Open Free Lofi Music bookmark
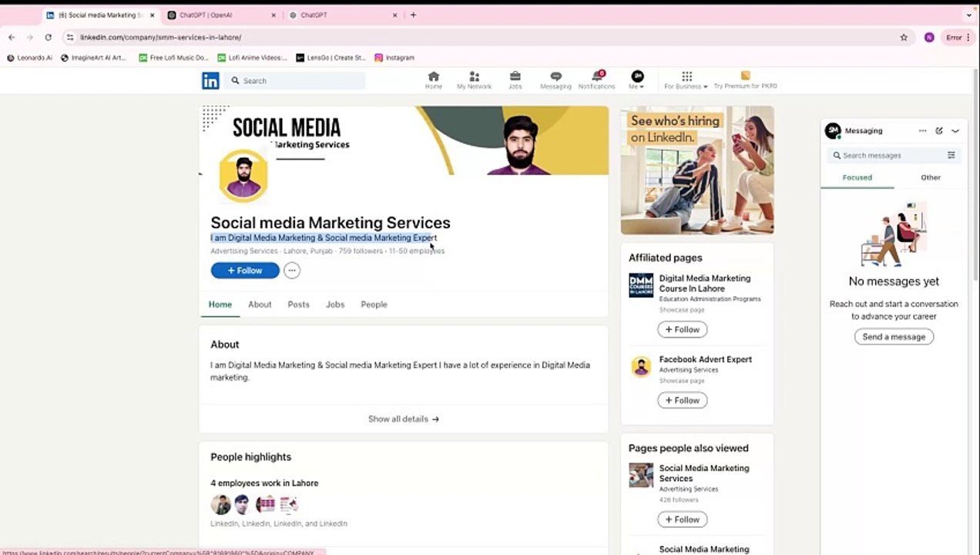Viewport: 980px width, 555px height. point(174,58)
